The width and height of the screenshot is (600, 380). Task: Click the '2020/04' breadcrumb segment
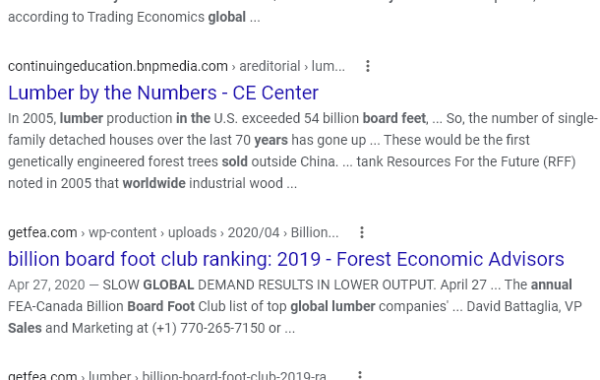coord(254,232)
